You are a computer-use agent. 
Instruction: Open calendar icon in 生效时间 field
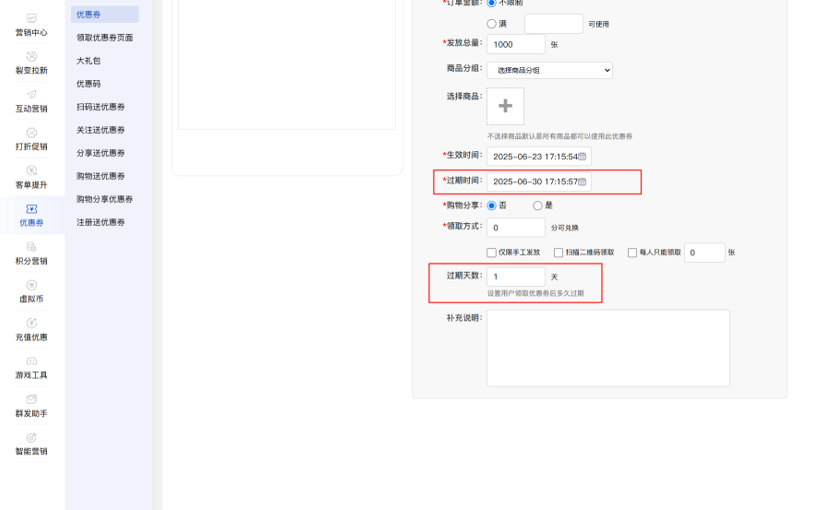[582, 157]
